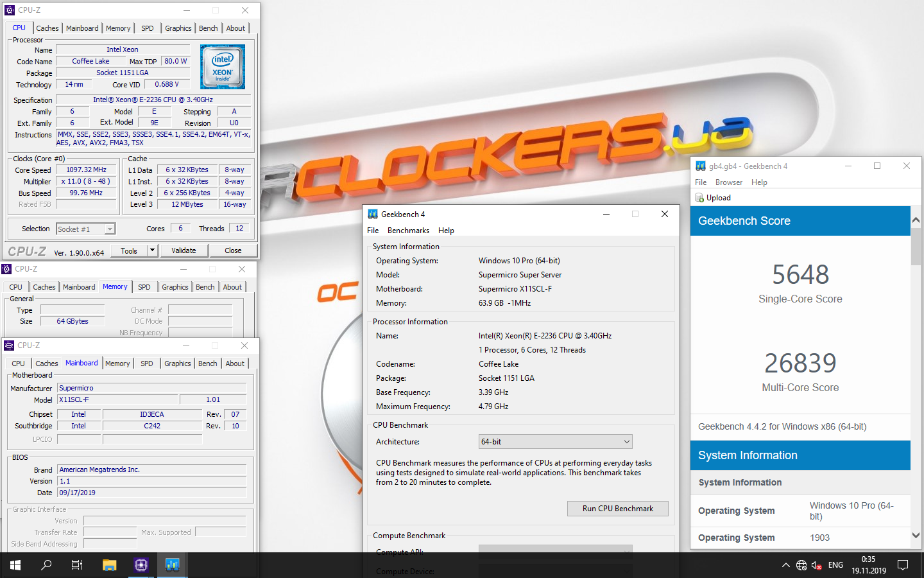The width and height of the screenshot is (924, 578).
Task: Click the Supermicro manufacturer field
Action: 152,389
